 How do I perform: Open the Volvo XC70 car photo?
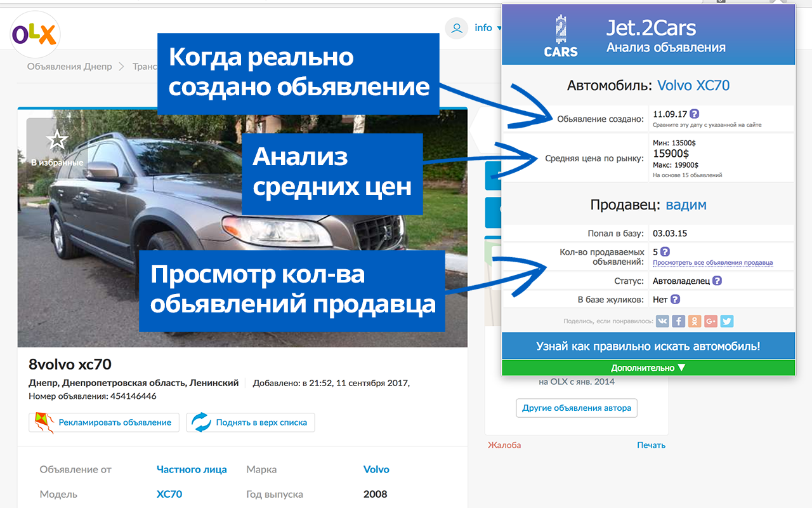pos(242,229)
